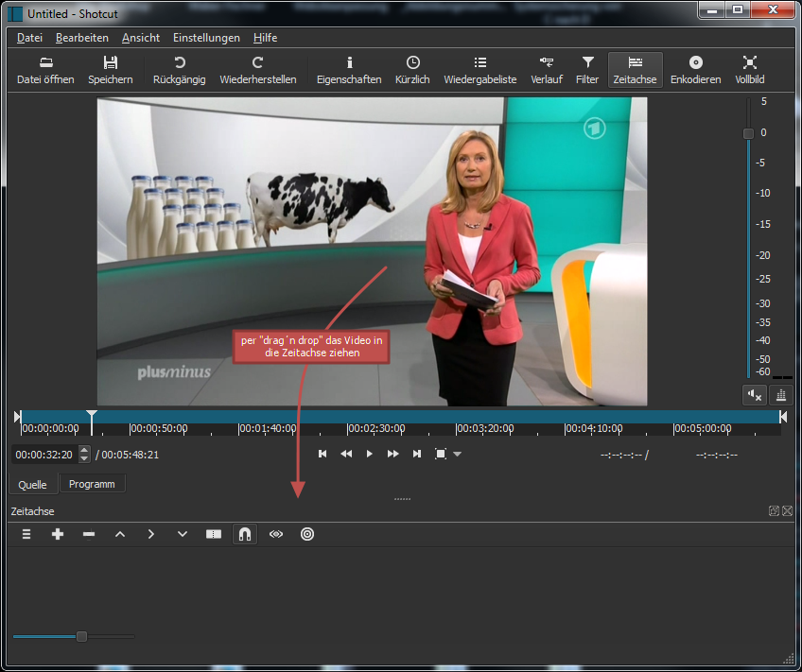Mute audio with the speaker button

tap(755, 395)
